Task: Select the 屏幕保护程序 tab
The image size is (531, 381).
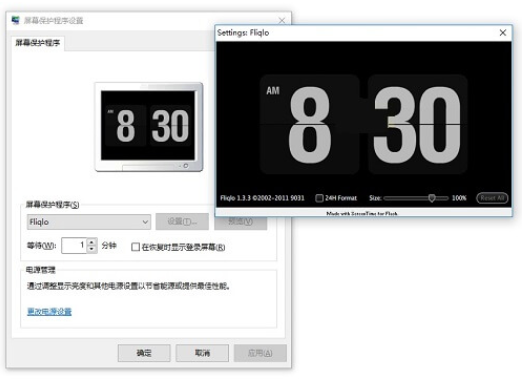Action: tap(38, 43)
